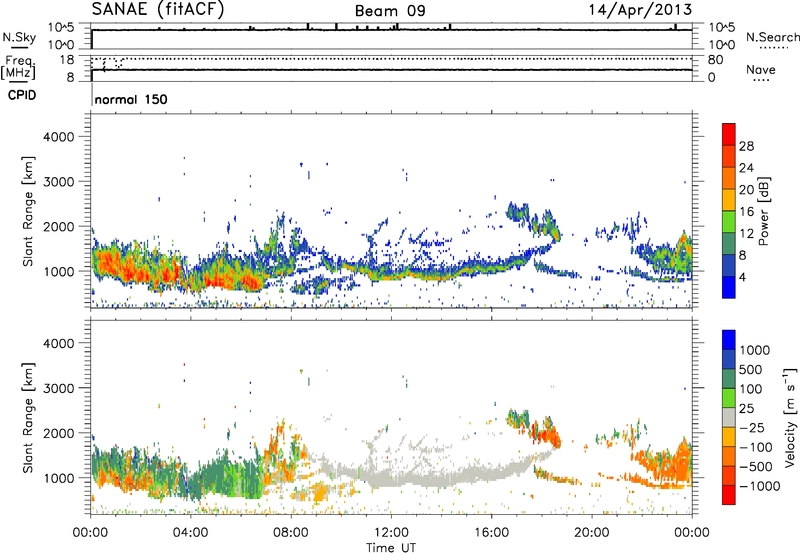Click the "25" tick on Velocity colorbar
The image size is (800, 554).
[746, 409]
